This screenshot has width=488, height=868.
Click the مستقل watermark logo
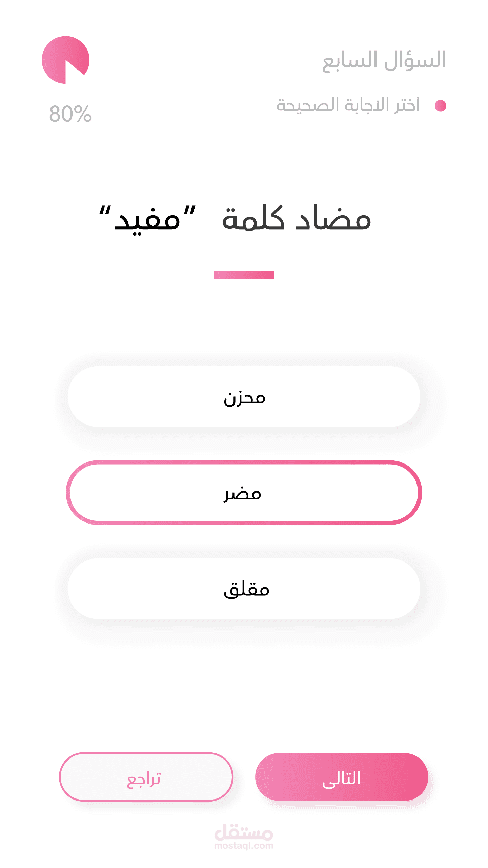244,832
